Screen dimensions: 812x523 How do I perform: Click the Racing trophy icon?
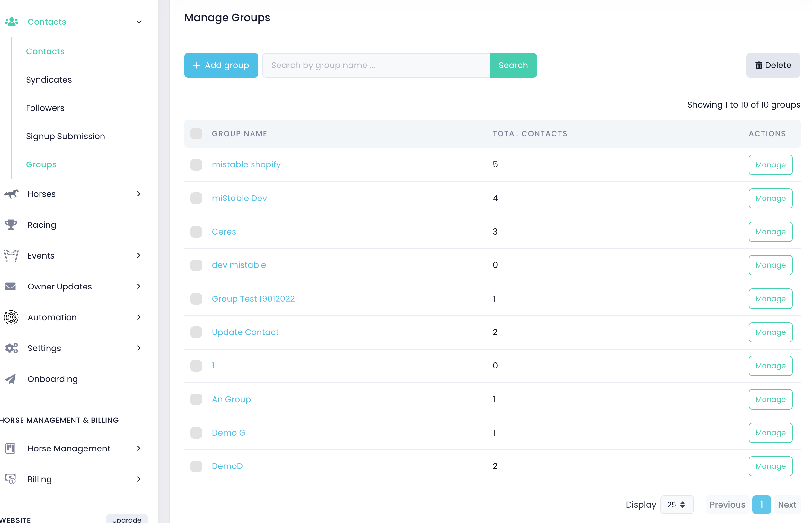point(11,225)
